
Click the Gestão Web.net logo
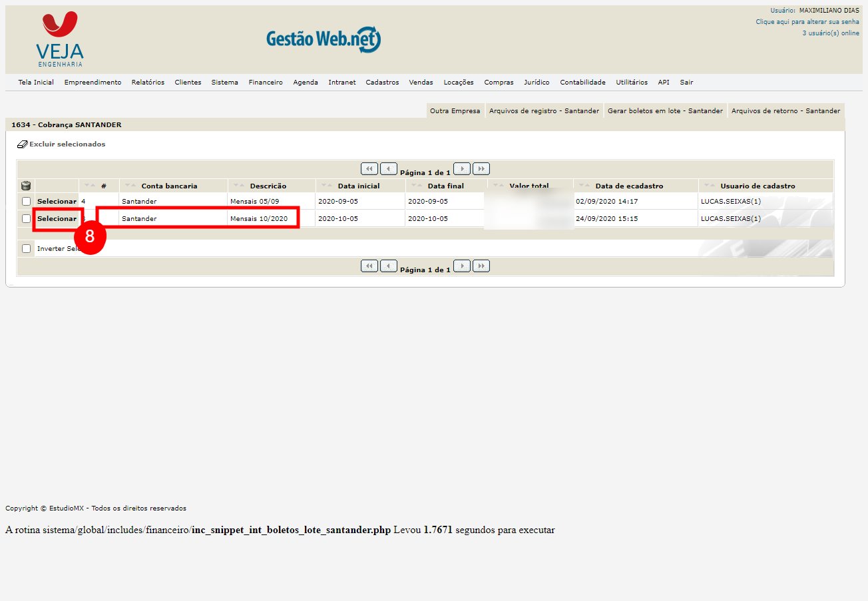pos(324,40)
